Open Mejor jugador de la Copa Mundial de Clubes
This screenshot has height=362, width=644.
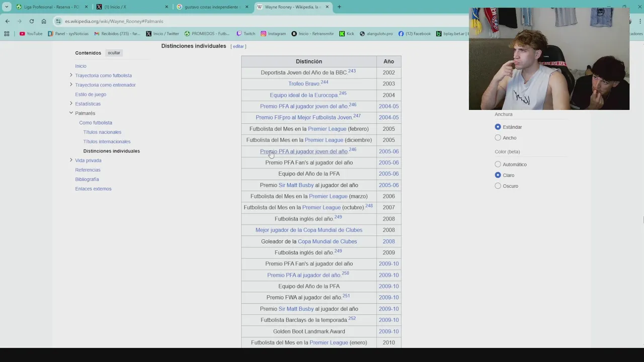[309, 230]
